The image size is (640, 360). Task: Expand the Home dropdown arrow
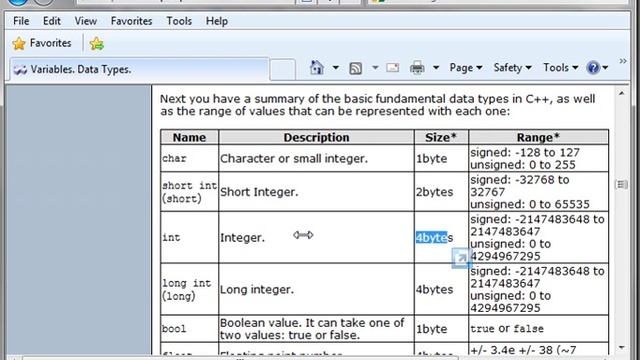[336, 67]
